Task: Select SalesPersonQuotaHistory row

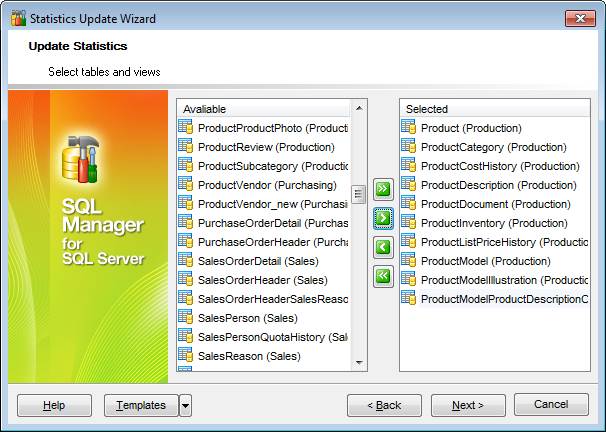Action: click(x=263, y=337)
